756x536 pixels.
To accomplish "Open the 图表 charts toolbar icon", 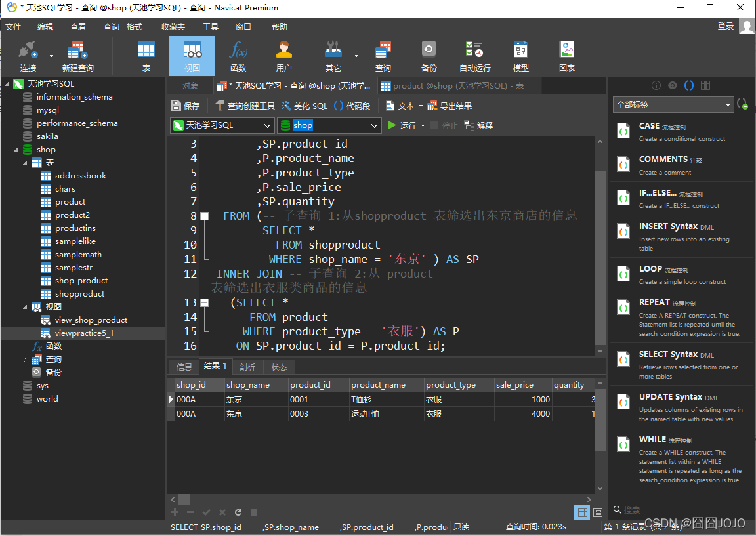I will tap(567, 56).
